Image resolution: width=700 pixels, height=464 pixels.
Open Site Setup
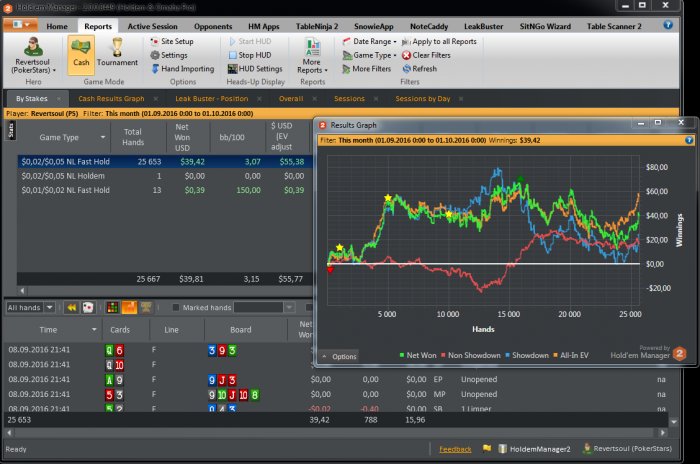(x=176, y=42)
